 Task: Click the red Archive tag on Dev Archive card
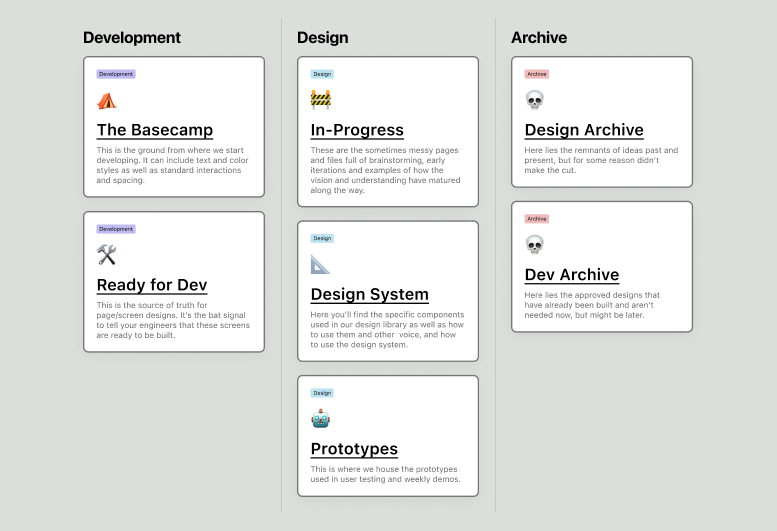(x=537, y=219)
